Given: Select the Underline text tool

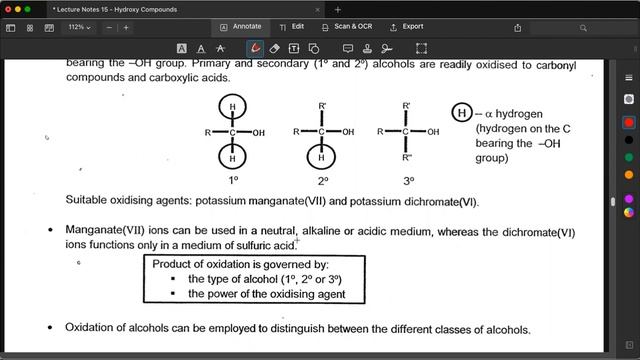Looking at the screenshot, I should click(201, 49).
